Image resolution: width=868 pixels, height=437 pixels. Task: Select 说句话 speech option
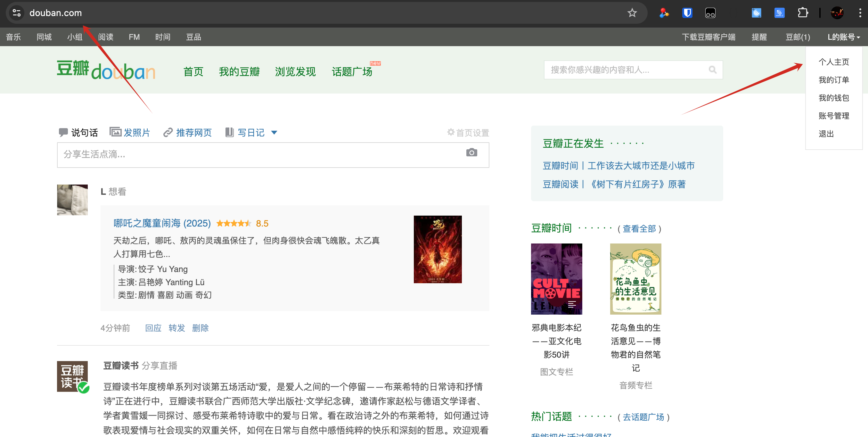click(x=78, y=132)
